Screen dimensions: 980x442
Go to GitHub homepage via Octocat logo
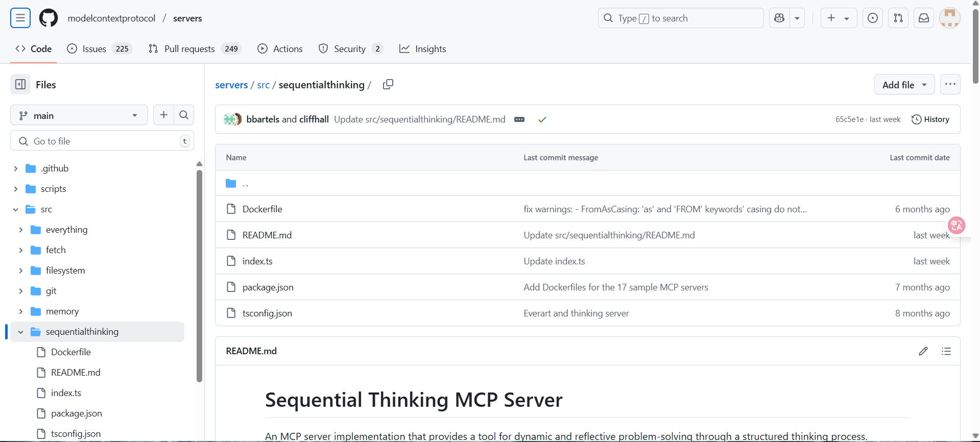pyautogui.click(x=49, y=18)
